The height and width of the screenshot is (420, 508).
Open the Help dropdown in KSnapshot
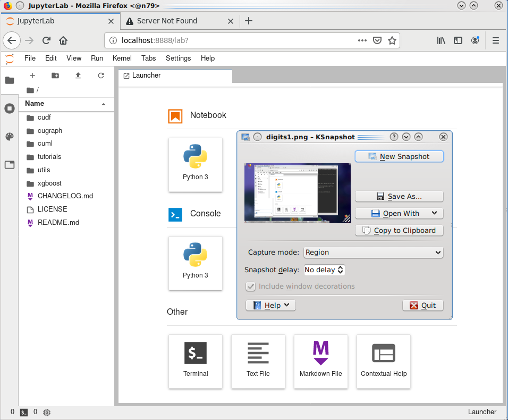pyautogui.click(x=270, y=305)
